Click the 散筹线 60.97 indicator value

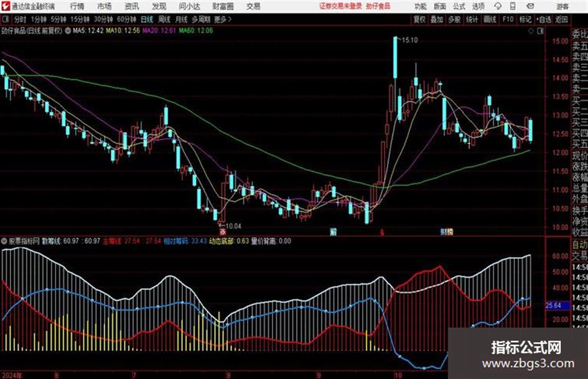(x=71, y=241)
